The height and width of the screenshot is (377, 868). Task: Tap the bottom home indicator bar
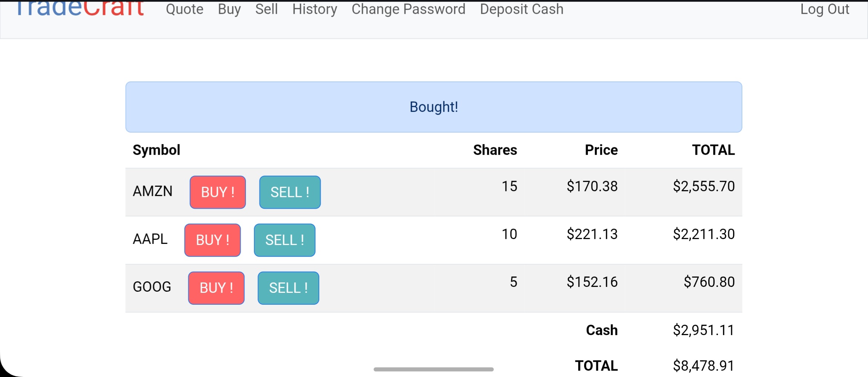click(433, 369)
